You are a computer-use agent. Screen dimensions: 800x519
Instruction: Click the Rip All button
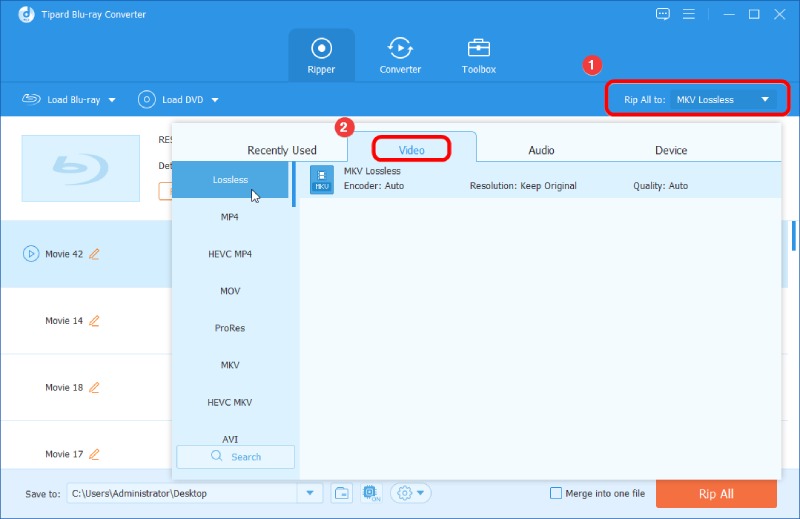(x=716, y=493)
